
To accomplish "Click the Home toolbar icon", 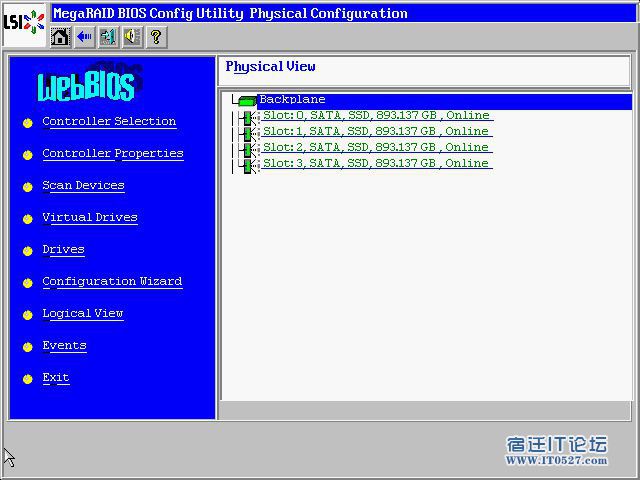I will tap(60, 37).
